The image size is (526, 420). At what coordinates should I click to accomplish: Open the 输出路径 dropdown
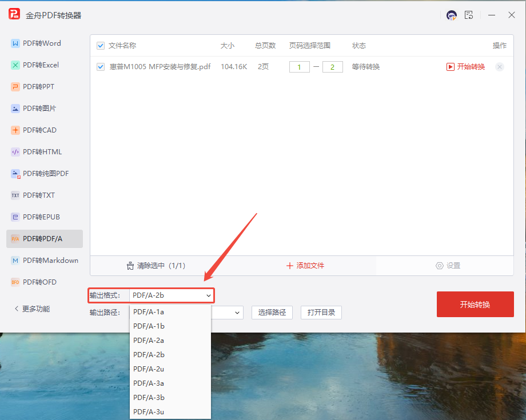pos(237,313)
